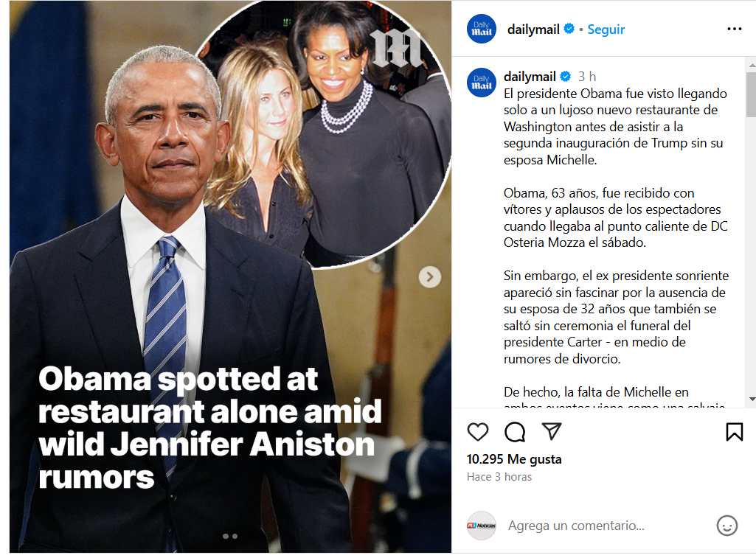Like the post with the heart icon
Screen dimensions: 756x558
(478, 432)
